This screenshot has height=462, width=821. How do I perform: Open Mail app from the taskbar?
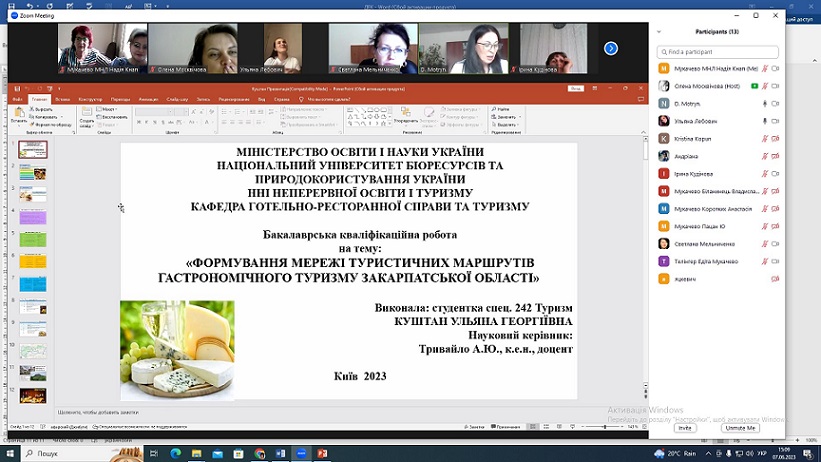tap(217, 453)
